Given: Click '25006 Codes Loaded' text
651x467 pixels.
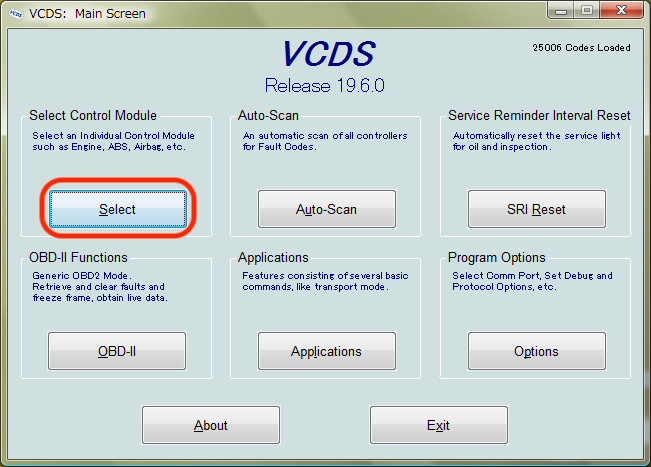Looking at the screenshot, I should click(x=581, y=48).
